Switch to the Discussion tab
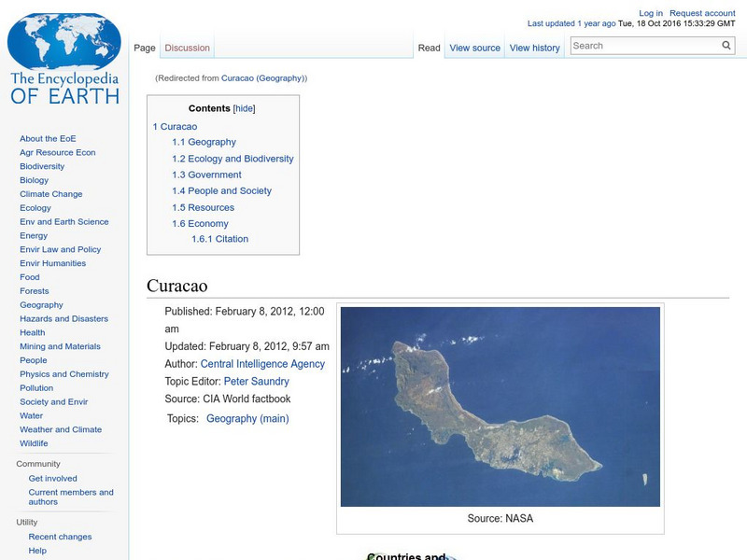Screen dimensions: 747x560 point(188,48)
